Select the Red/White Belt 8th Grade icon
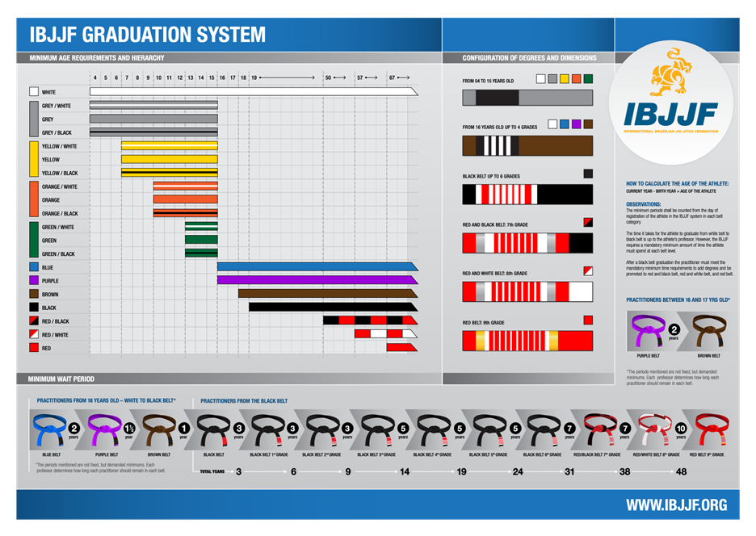This screenshot has height=536, width=756. 655,430
